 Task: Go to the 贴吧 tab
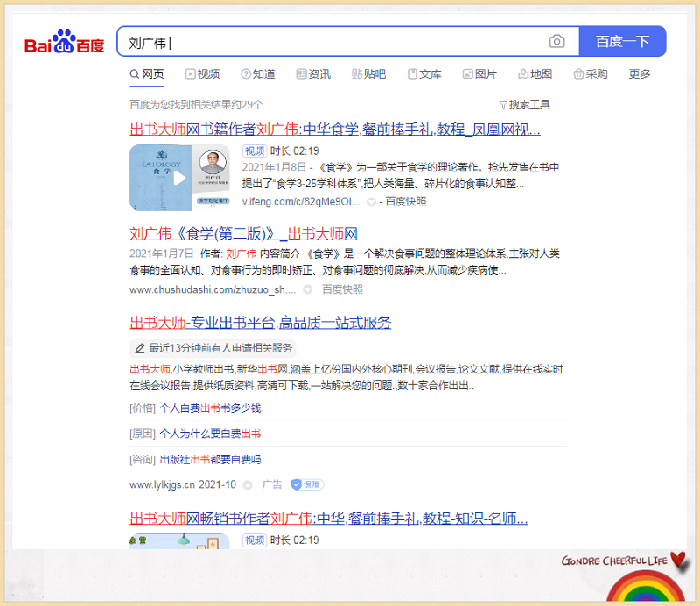click(368, 74)
